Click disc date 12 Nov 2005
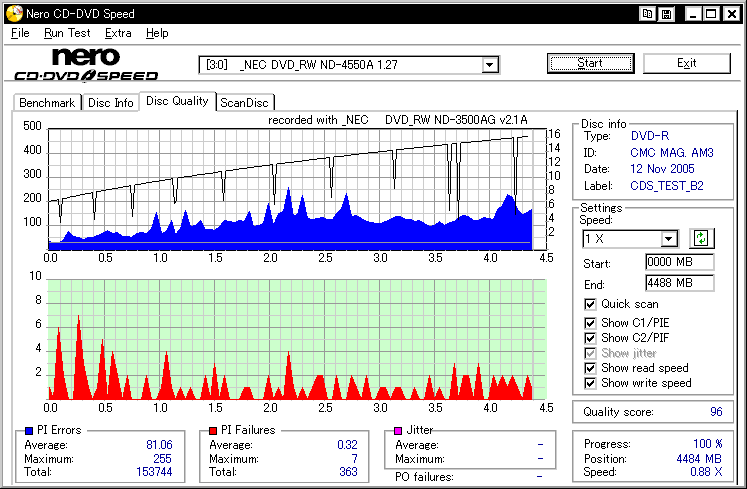The height and width of the screenshot is (489, 747). point(662,169)
